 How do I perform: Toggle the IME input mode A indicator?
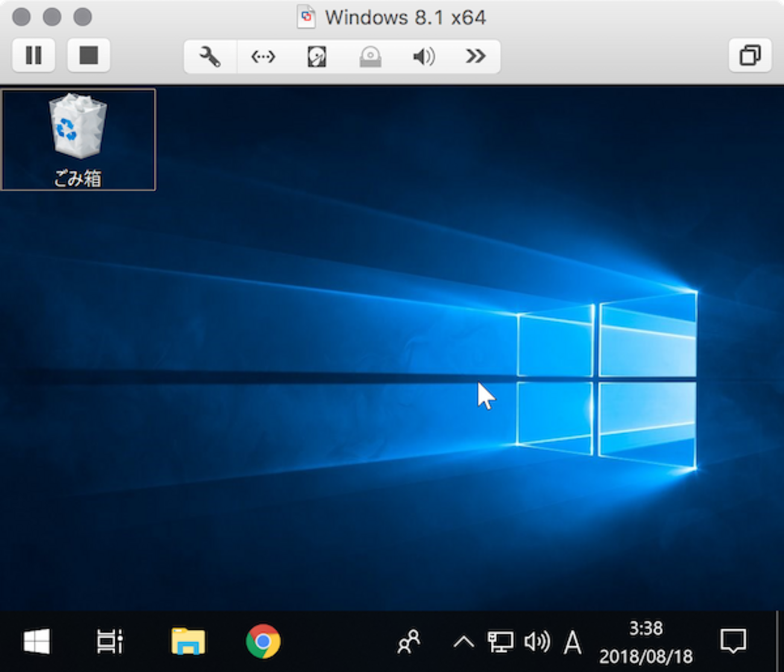click(x=572, y=642)
